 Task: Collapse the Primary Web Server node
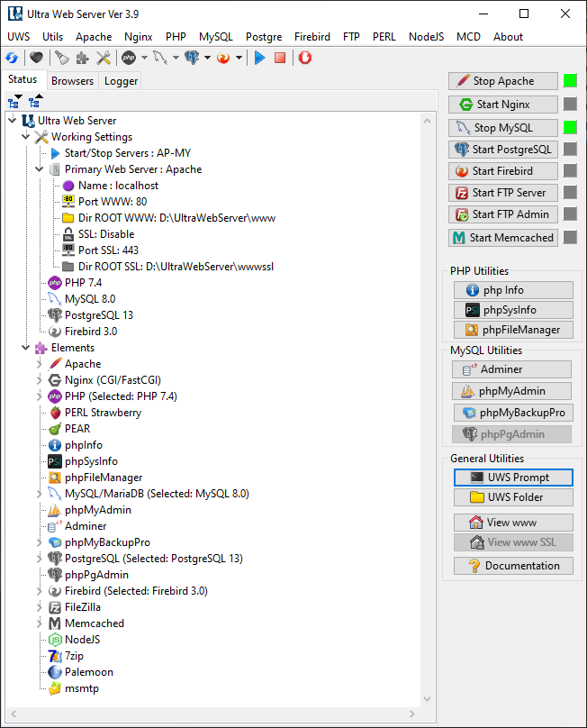coord(40,169)
